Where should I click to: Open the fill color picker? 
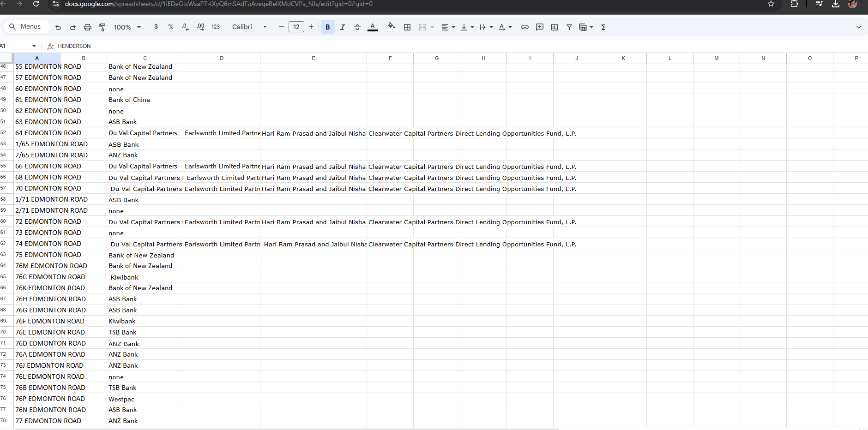pos(392,27)
